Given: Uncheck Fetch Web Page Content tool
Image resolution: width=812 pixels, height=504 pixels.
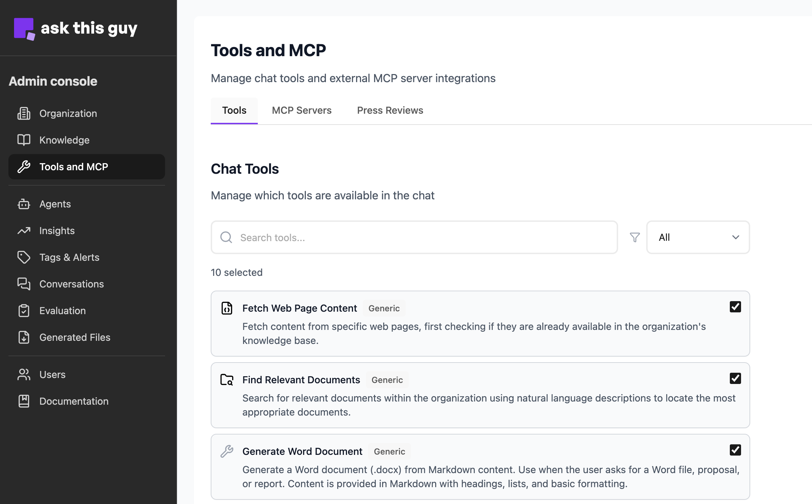Looking at the screenshot, I should 735,306.
